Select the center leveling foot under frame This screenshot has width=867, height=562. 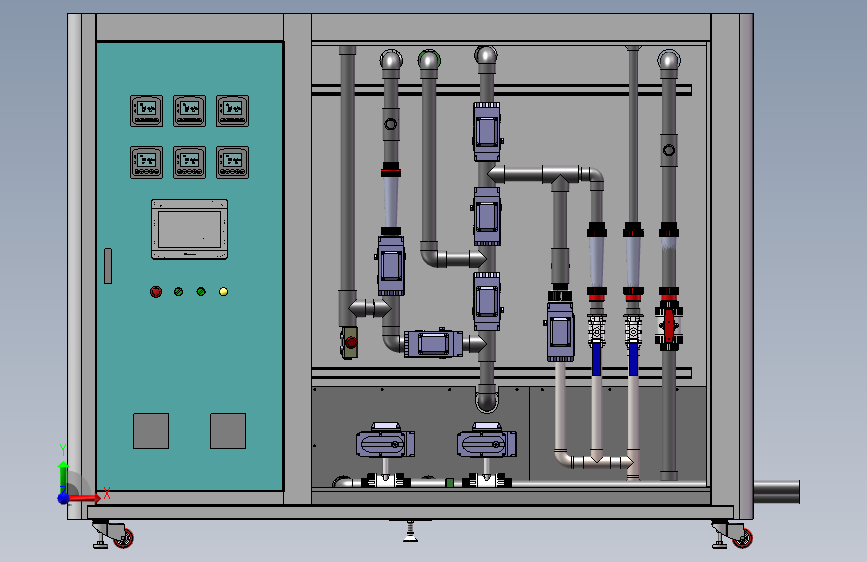tap(410, 531)
